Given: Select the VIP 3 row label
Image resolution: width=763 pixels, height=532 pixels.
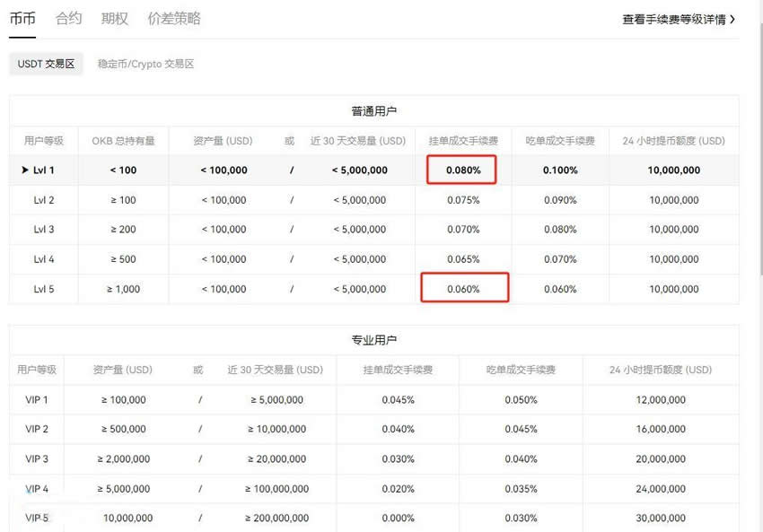Looking at the screenshot, I should pyautogui.click(x=37, y=459).
